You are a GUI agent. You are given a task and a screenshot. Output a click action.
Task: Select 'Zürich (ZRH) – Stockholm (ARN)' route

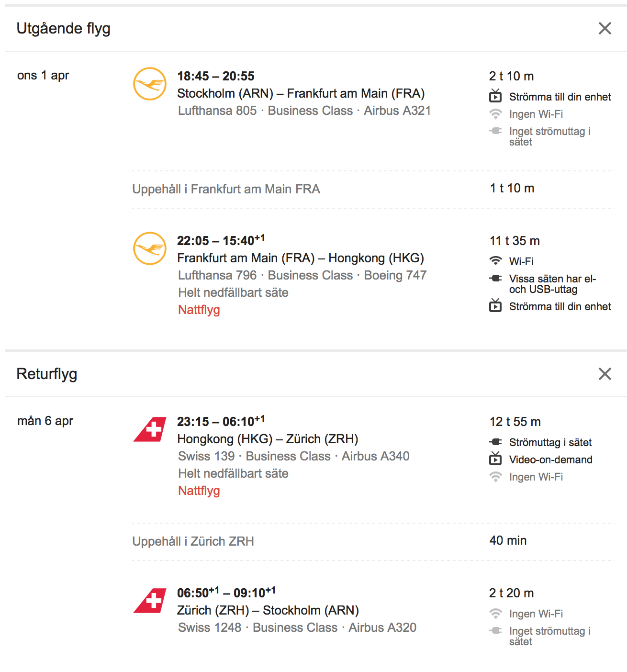tap(268, 610)
